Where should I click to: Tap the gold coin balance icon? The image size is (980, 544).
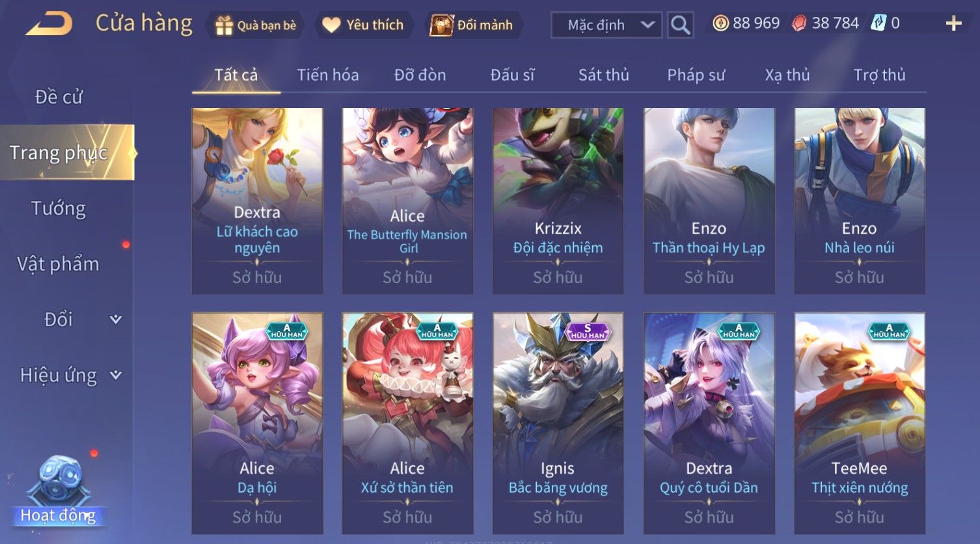pyautogui.click(x=720, y=24)
